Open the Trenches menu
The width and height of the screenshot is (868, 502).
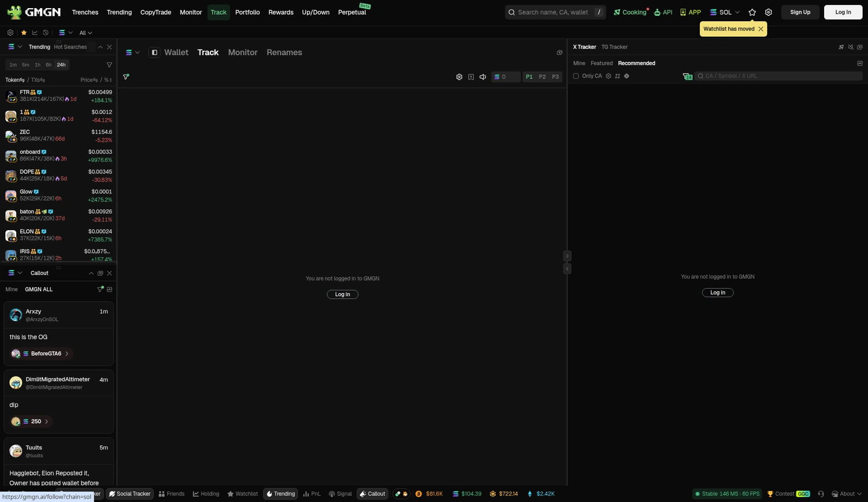pyautogui.click(x=85, y=12)
